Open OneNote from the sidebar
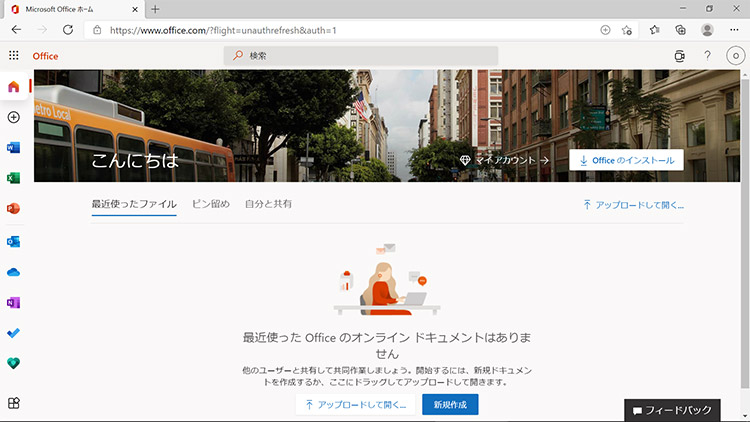Screen dimensions: 750x422 [13, 302]
